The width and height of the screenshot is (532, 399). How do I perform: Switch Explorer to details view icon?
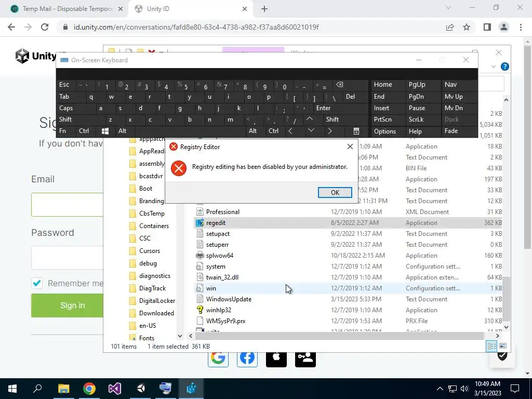[491, 346]
